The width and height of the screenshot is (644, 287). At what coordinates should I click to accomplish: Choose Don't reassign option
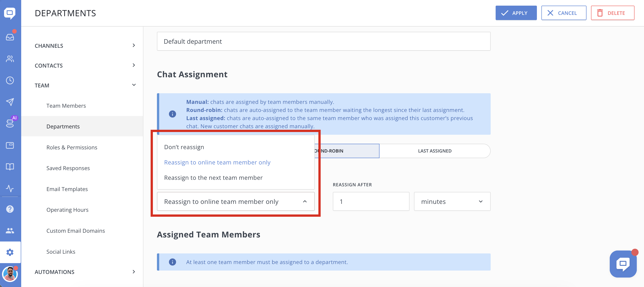tap(184, 147)
